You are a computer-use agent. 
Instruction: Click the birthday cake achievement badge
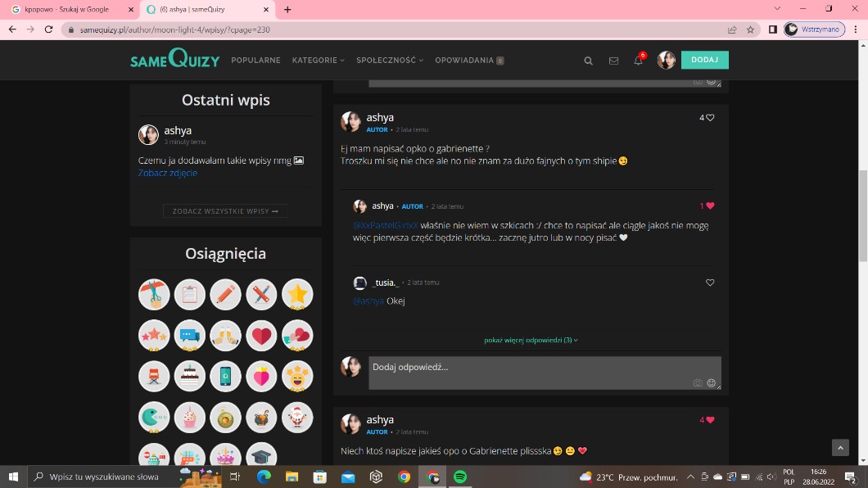tap(192, 376)
